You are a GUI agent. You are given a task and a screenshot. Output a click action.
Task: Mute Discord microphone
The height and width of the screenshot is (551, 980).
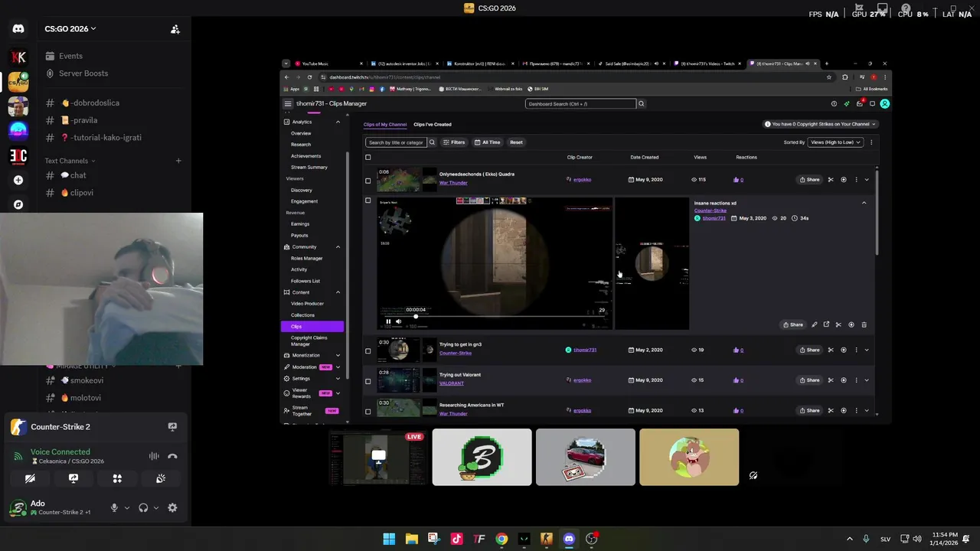[x=114, y=507]
